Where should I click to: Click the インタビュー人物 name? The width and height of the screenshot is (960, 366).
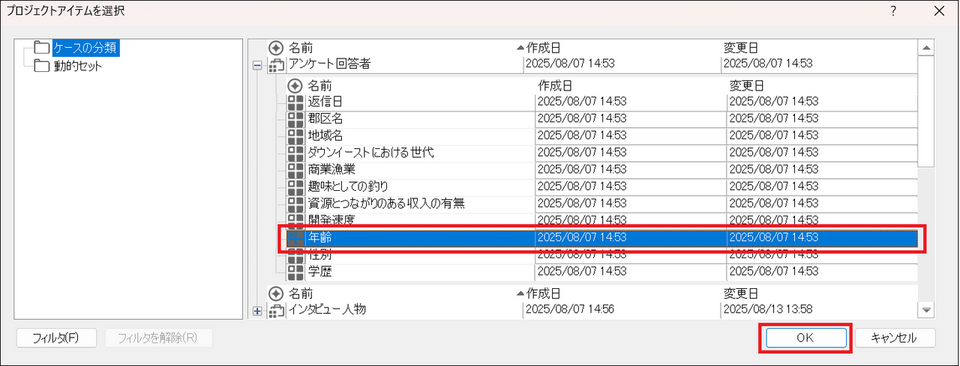(x=328, y=310)
